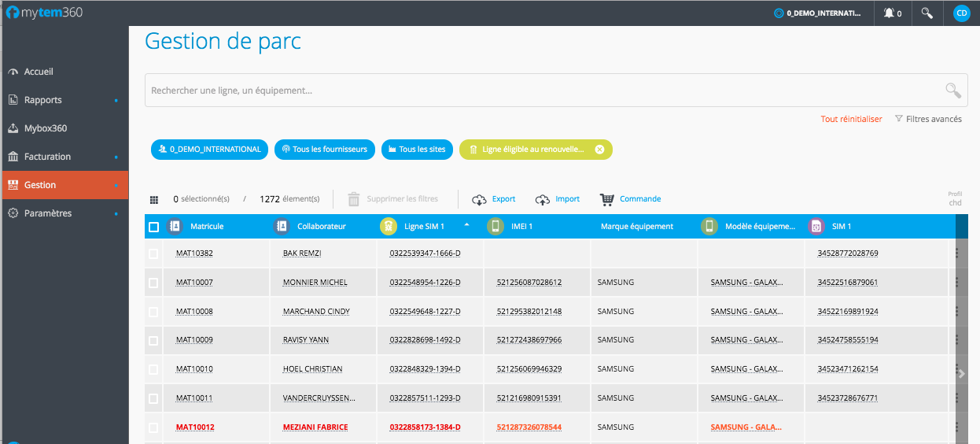Open row actions menu for MAT10009
The width and height of the screenshot is (980, 444).
(x=957, y=340)
